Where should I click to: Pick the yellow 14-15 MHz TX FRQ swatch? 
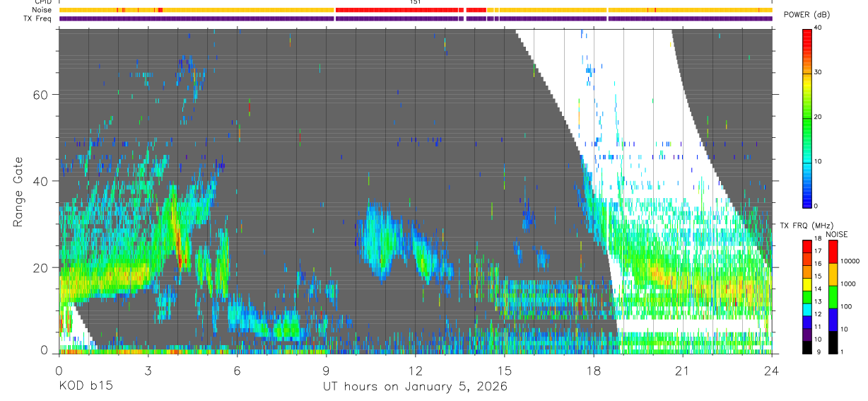(x=807, y=284)
